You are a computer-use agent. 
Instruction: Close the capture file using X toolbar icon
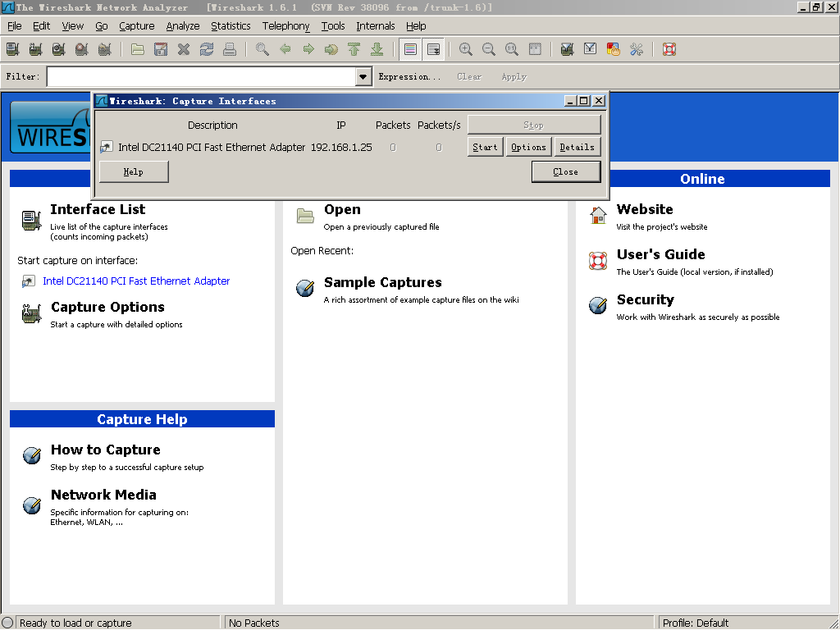184,49
